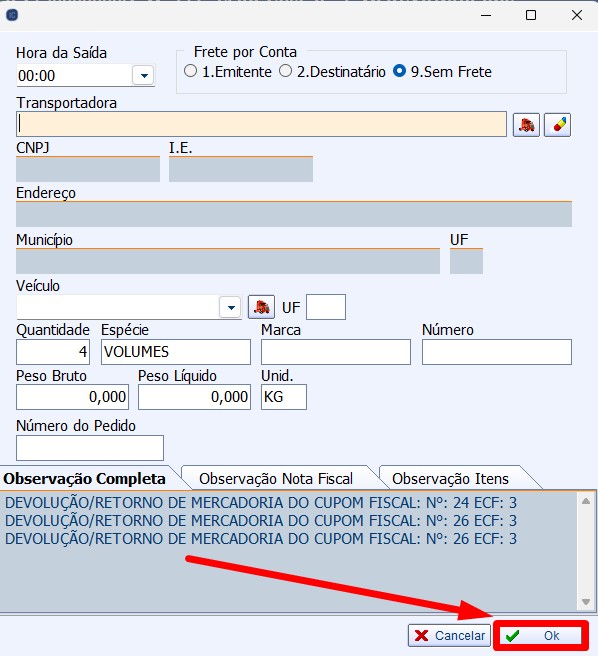
Task: Close the dialog window
Action: (577, 15)
